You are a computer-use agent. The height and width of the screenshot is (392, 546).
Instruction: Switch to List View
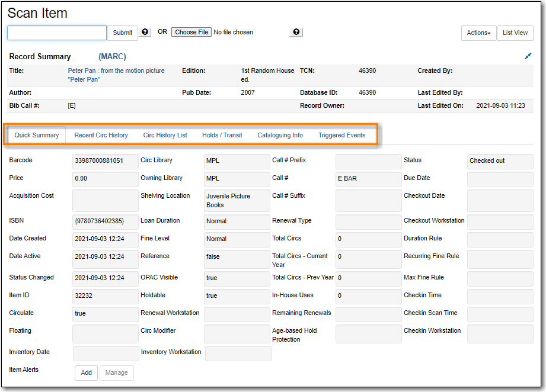pyautogui.click(x=514, y=33)
